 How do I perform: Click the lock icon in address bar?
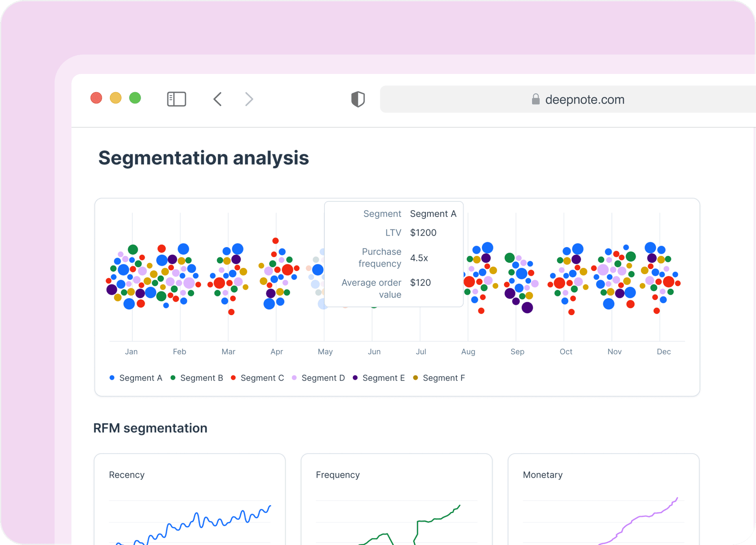535,99
